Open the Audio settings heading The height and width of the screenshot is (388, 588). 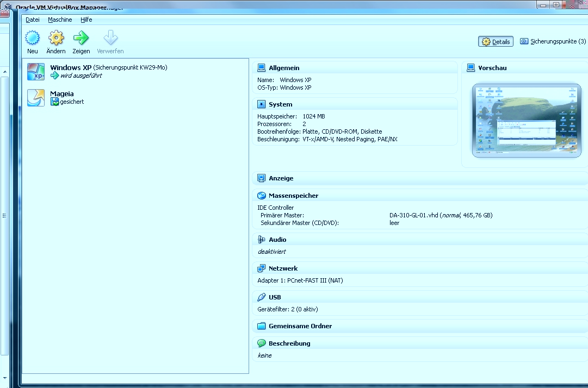pos(277,240)
